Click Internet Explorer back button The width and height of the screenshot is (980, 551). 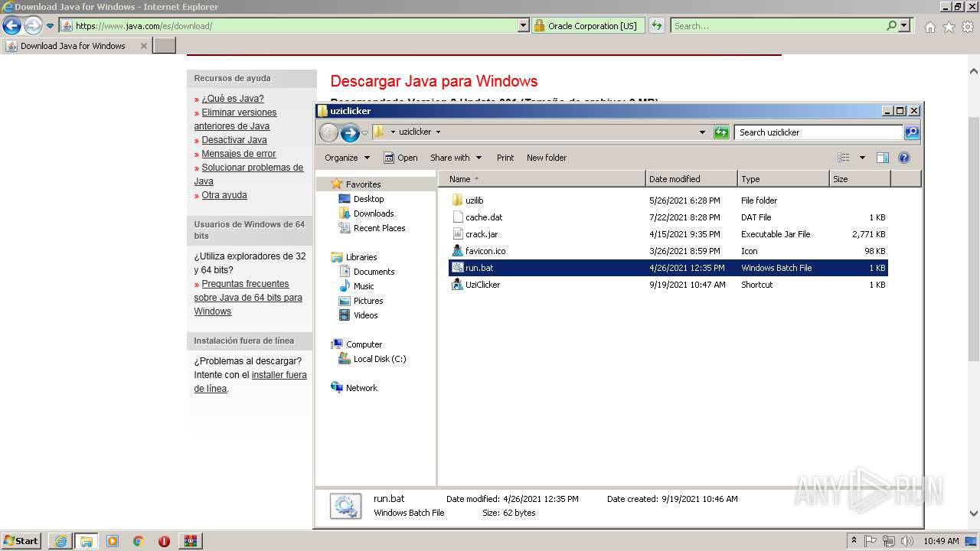click(11, 26)
